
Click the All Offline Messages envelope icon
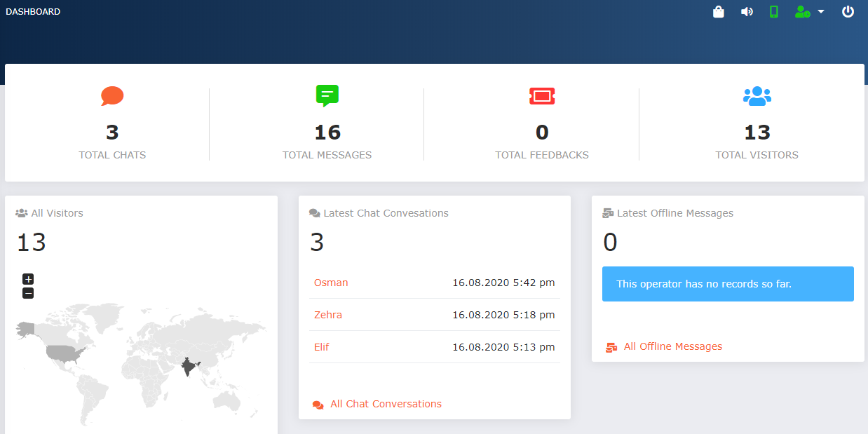(611, 347)
